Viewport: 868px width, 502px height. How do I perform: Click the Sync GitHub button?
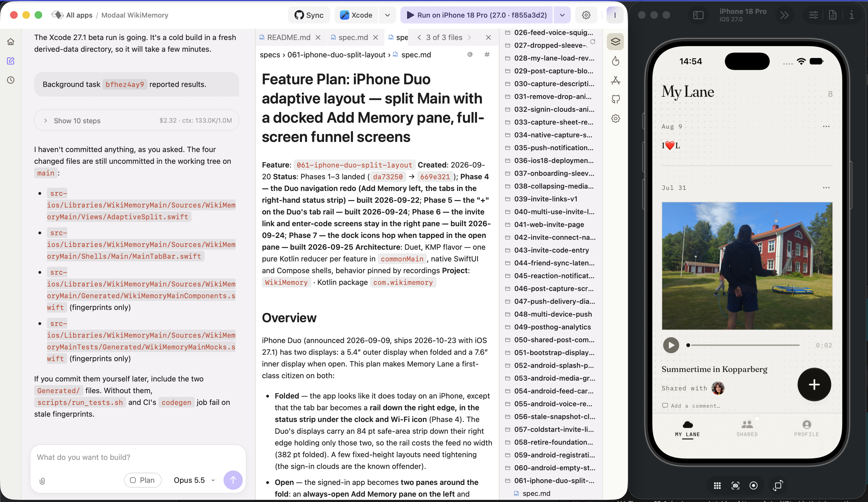(309, 15)
